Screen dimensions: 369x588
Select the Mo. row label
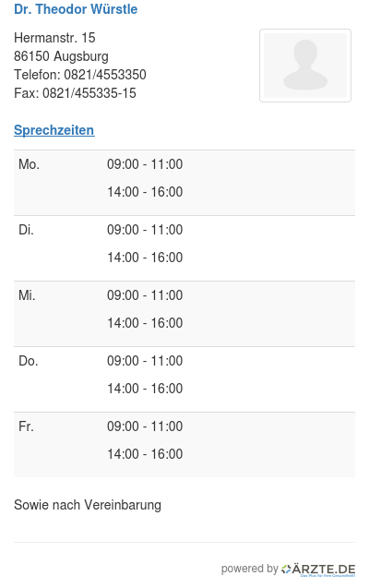(x=29, y=164)
